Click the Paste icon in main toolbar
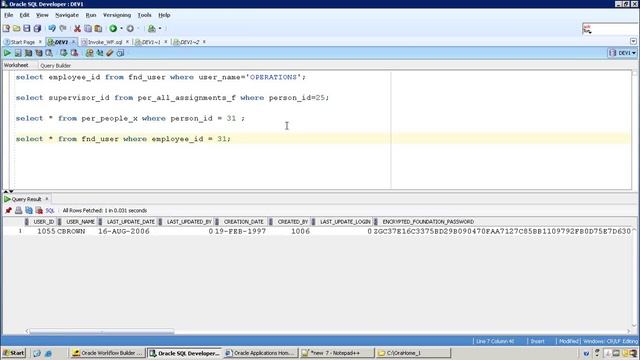 tap(98, 28)
